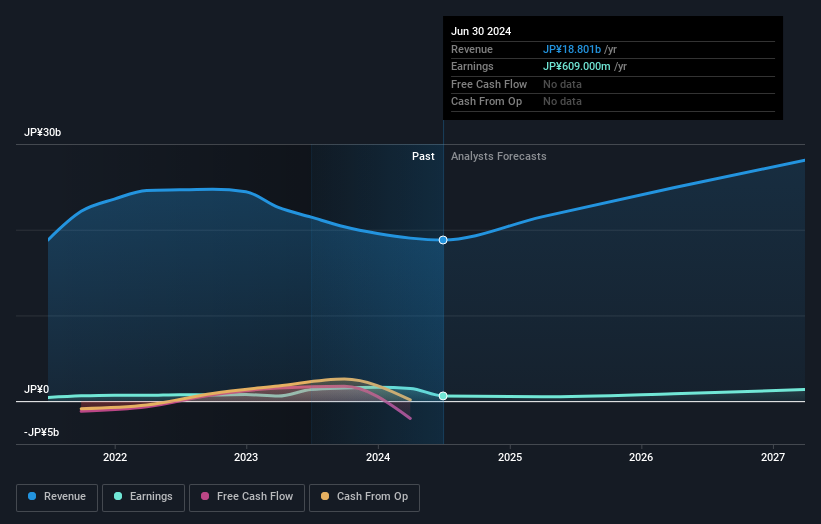
Task: Click the Past label
Action: (x=423, y=156)
